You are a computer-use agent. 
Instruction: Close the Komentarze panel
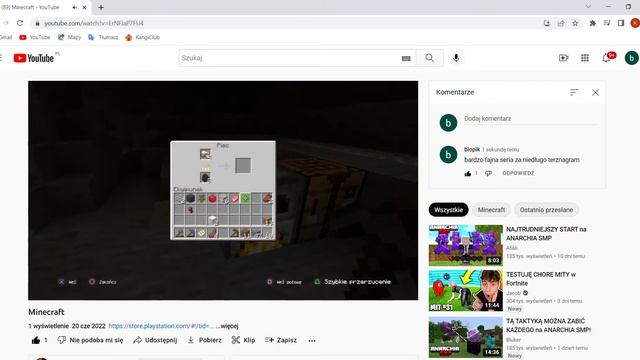click(x=595, y=93)
